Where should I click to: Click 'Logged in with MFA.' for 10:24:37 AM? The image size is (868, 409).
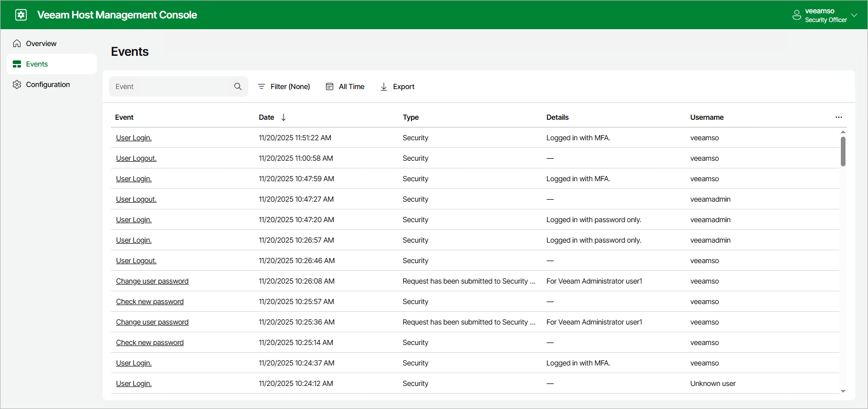(x=578, y=363)
